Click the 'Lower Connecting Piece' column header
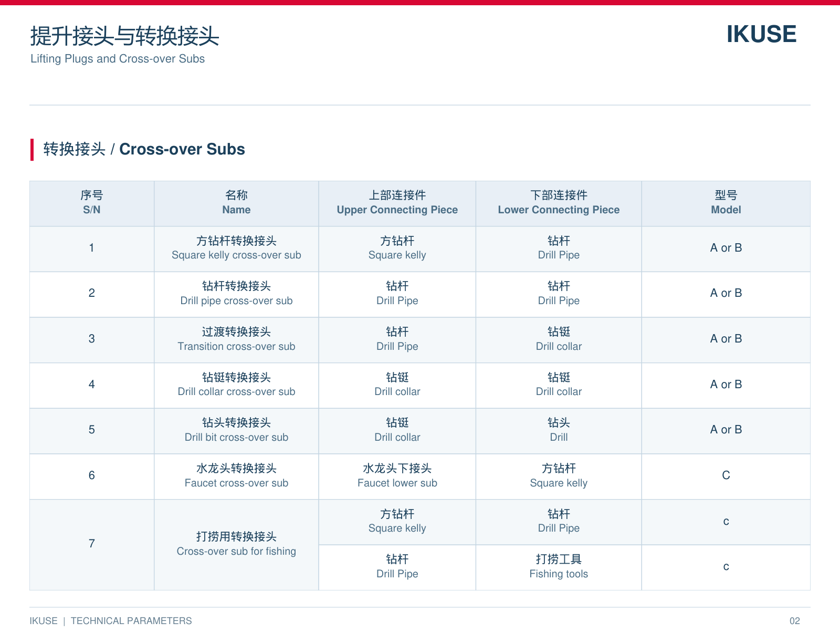Viewport: 840px width, 643px height. [x=559, y=204]
